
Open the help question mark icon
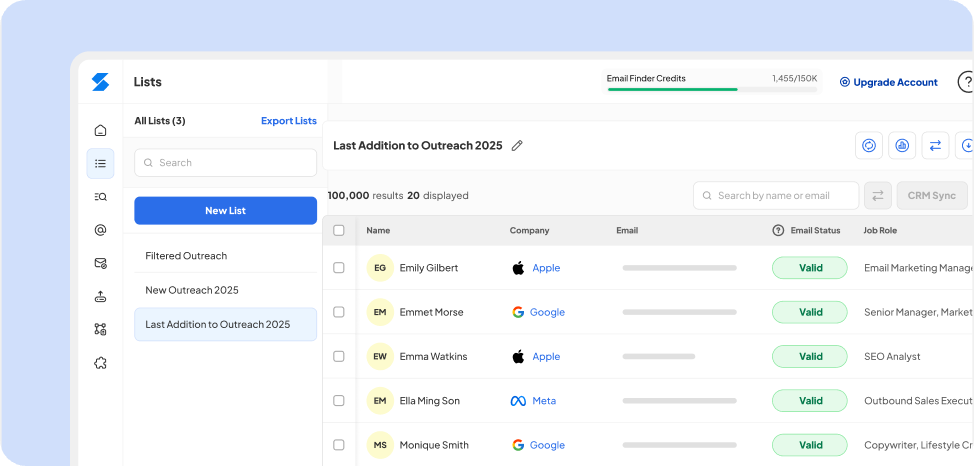point(967,82)
